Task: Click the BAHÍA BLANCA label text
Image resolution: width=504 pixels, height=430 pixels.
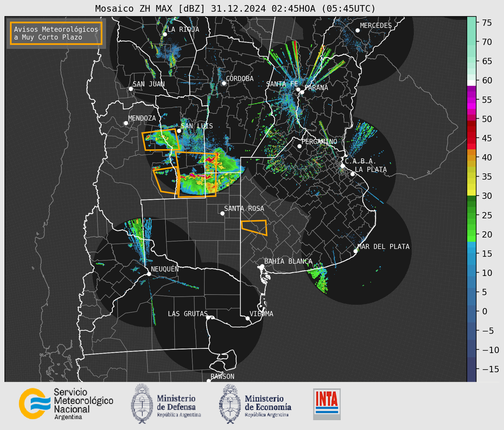Action: click(288, 261)
